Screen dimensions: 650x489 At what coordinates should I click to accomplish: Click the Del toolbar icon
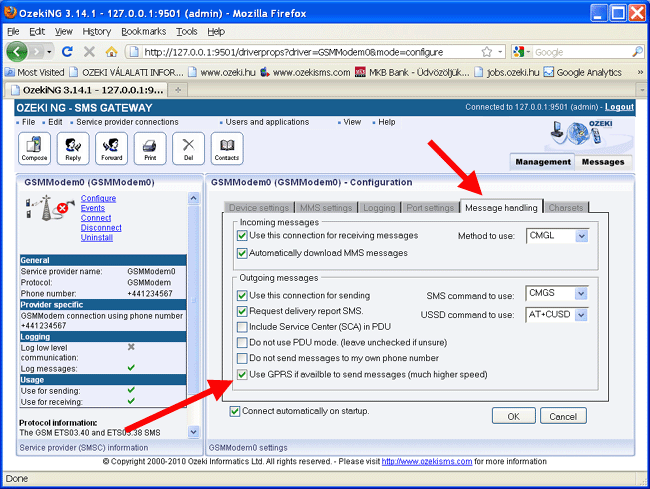(x=189, y=148)
